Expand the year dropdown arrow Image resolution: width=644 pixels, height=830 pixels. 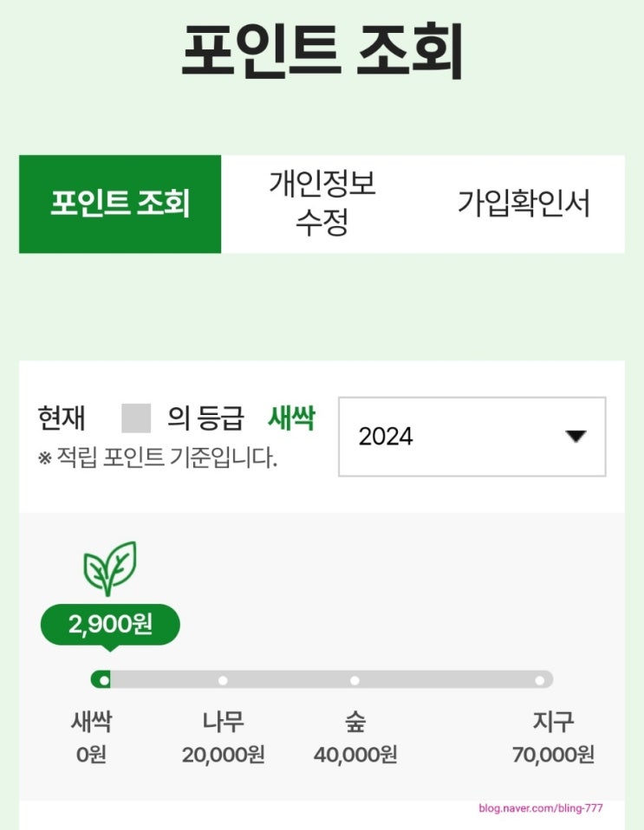click(x=576, y=437)
